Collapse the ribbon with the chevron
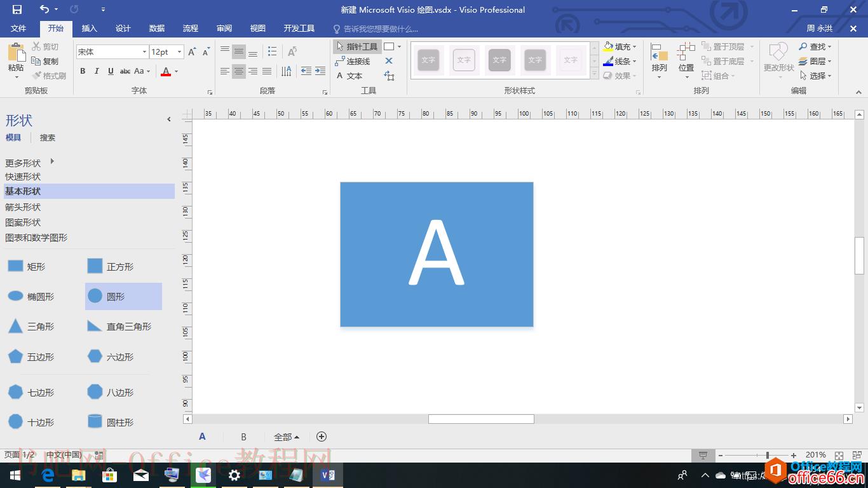868x488 pixels. [859, 92]
